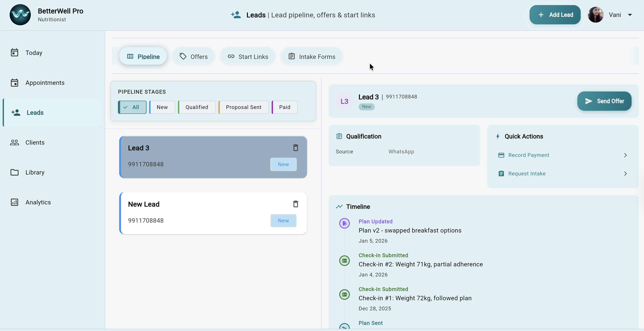Delete the New Lead card via trash icon
Screen dimensions: 644x331
(x=296, y=204)
